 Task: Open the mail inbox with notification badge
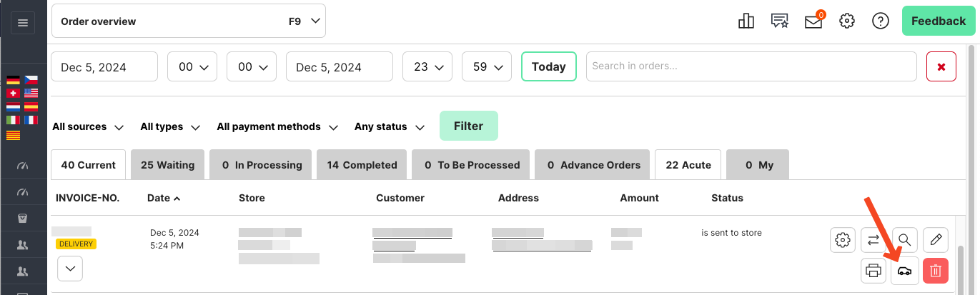pos(813,21)
